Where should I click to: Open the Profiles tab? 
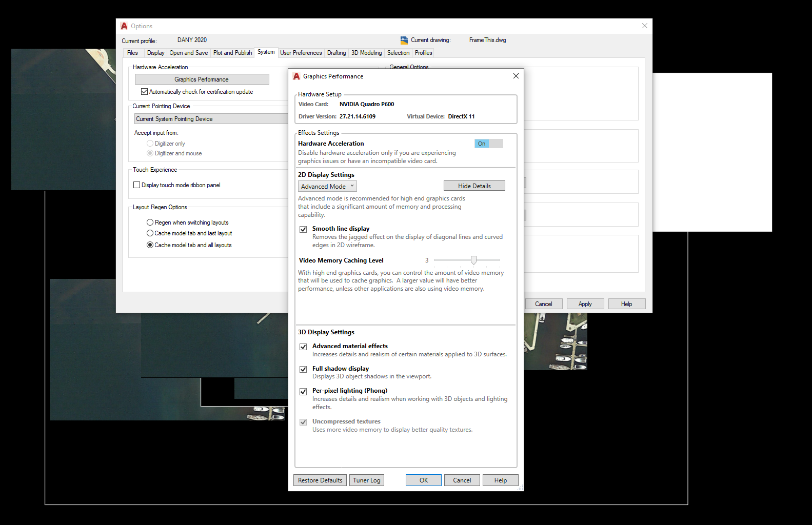point(424,53)
